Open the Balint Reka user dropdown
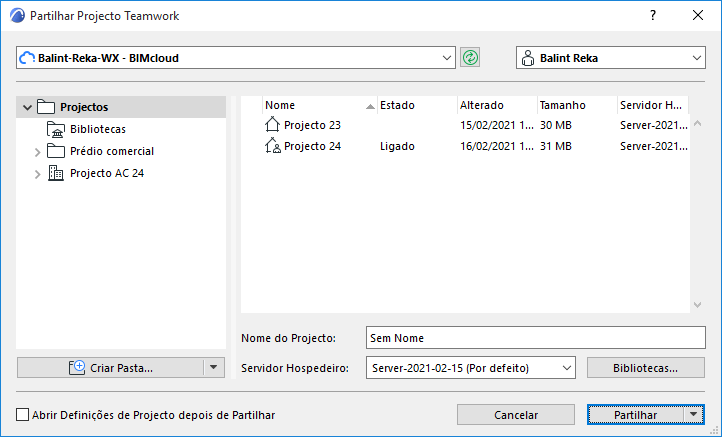Screen dimensions: 722x437 (696, 58)
